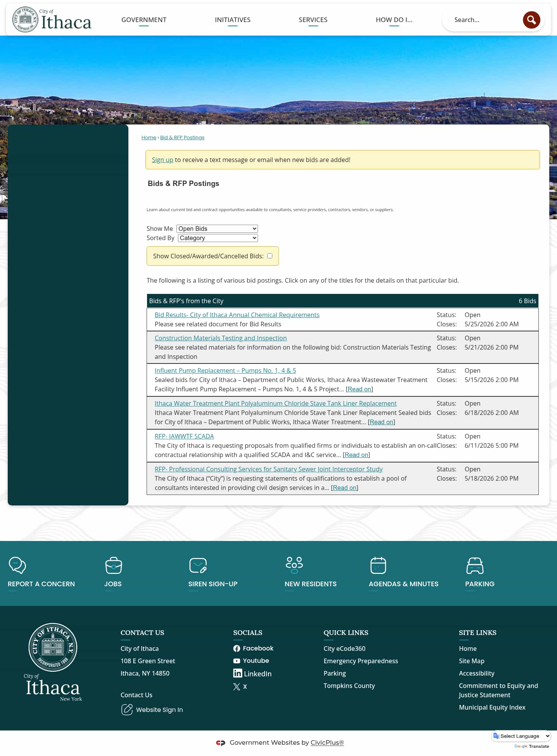The height and width of the screenshot is (756, 557).
Task: Click the "6/11/2026 5:00 PM" closing date
Action: point(492,445)
